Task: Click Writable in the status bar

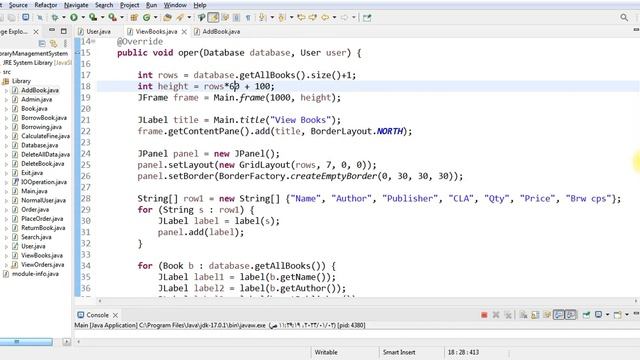Action: click(326, 352)
